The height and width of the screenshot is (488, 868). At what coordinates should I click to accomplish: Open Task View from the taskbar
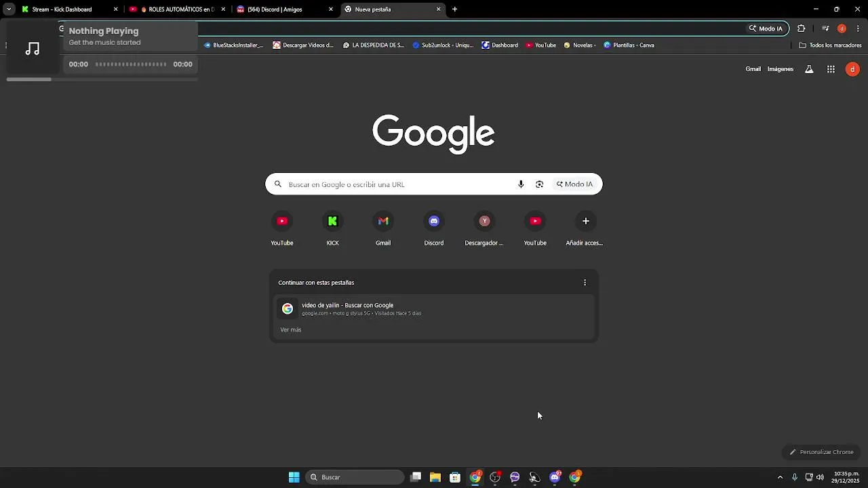tap(416, 477)
